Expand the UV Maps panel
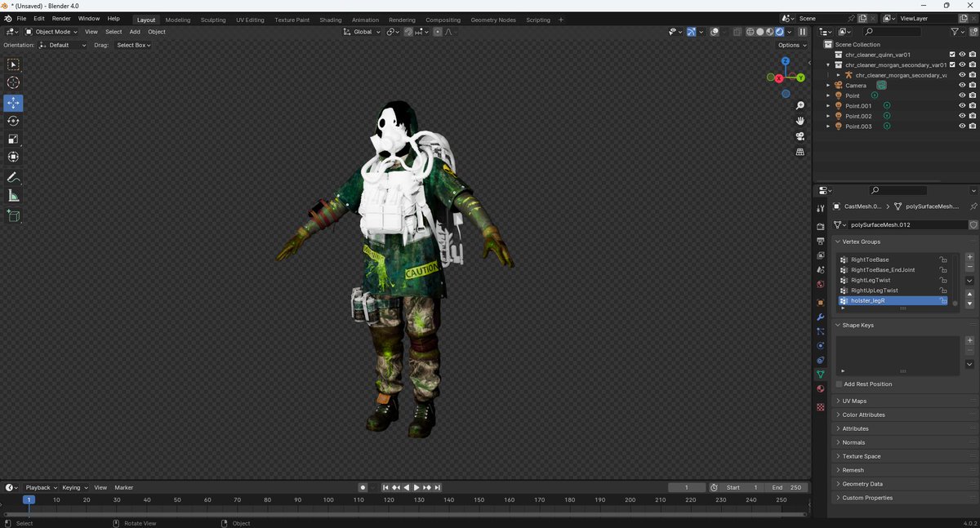The width and height of the screenshot is (980, 528). coord(854,401)
